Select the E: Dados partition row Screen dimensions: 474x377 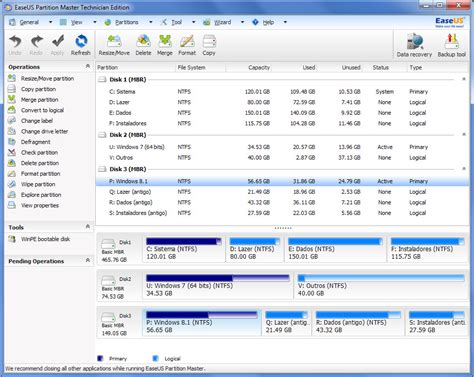[x=282, y=113]
